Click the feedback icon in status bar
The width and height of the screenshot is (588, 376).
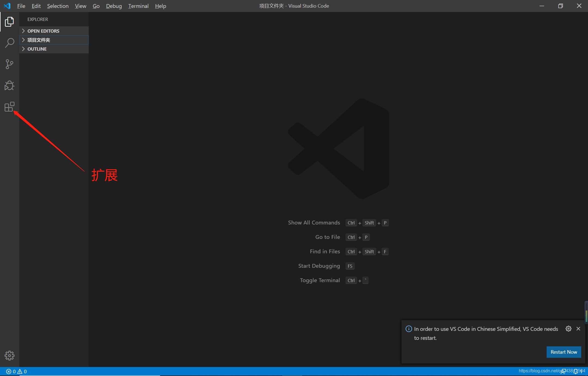pyautogui.click(x=563, y=371)
